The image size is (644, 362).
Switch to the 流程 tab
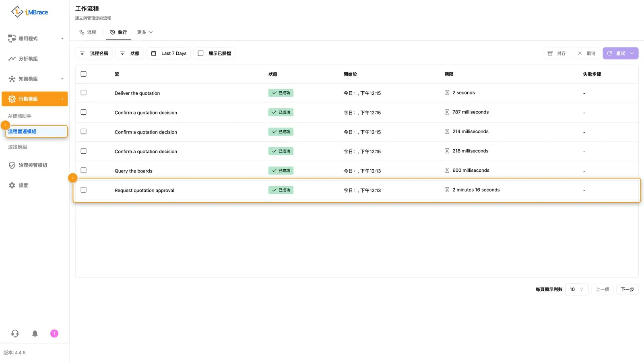point(88,32)
